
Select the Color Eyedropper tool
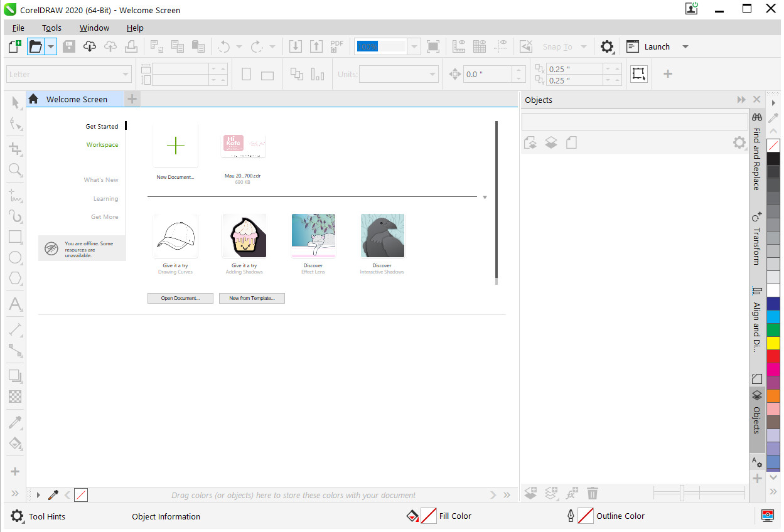pos(15,422)
